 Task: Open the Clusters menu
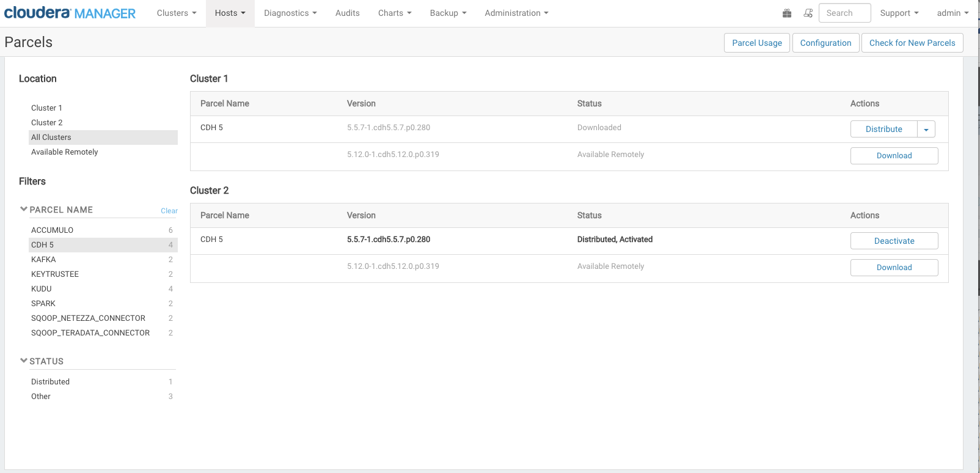(177, 13)
